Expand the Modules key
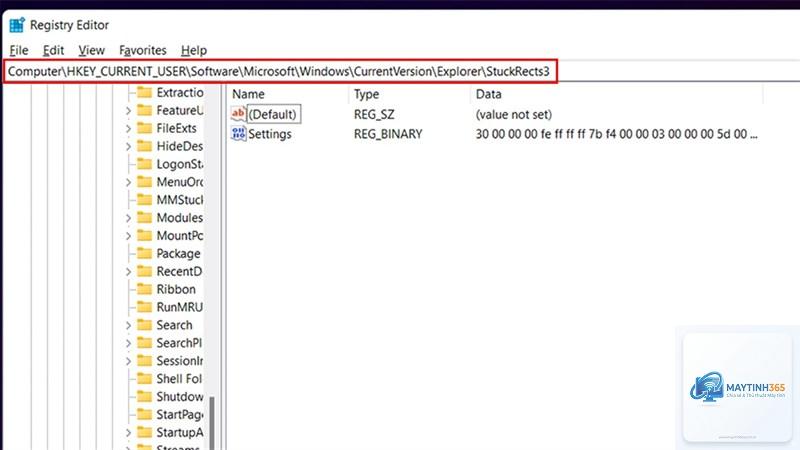 128,218
